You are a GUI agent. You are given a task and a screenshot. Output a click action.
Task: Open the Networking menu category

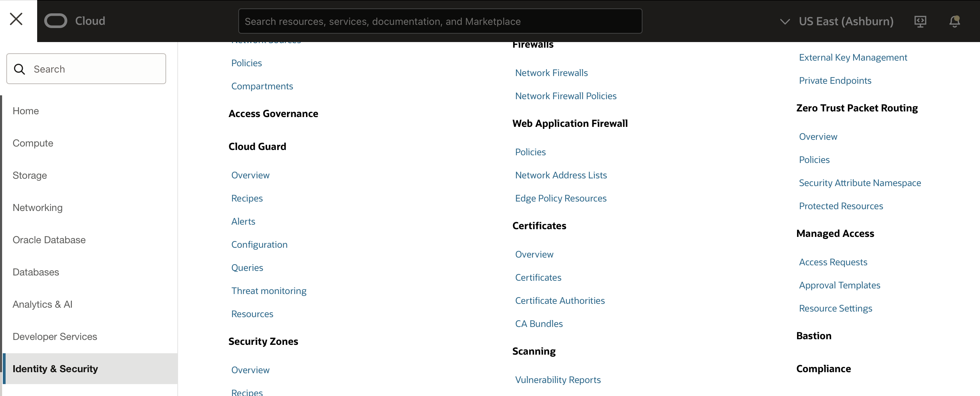(x=37, y=207)
